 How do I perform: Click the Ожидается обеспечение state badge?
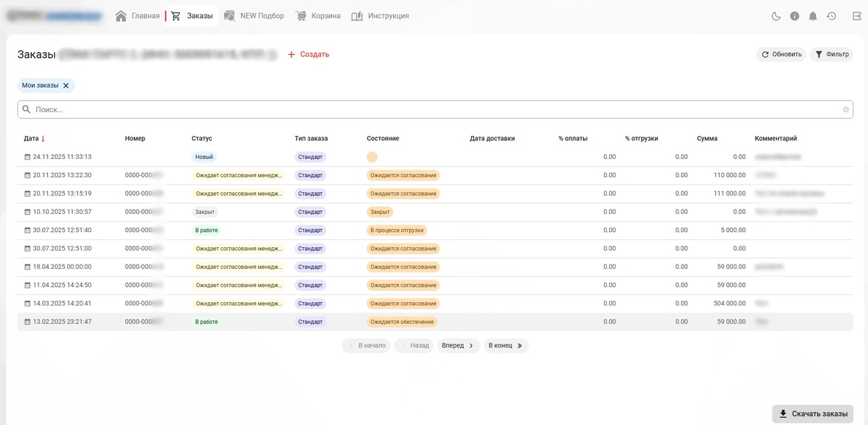coord(402,322)
